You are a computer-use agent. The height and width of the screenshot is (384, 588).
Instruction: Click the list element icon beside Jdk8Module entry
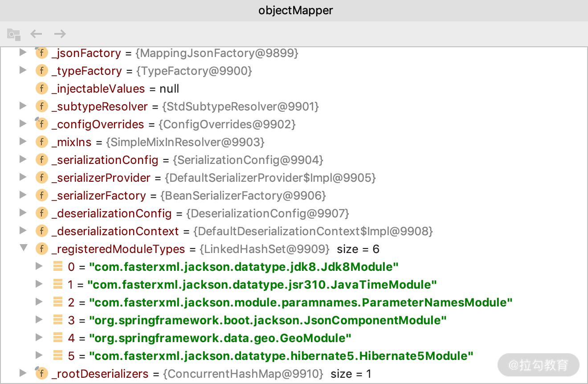tap(58, 266)
